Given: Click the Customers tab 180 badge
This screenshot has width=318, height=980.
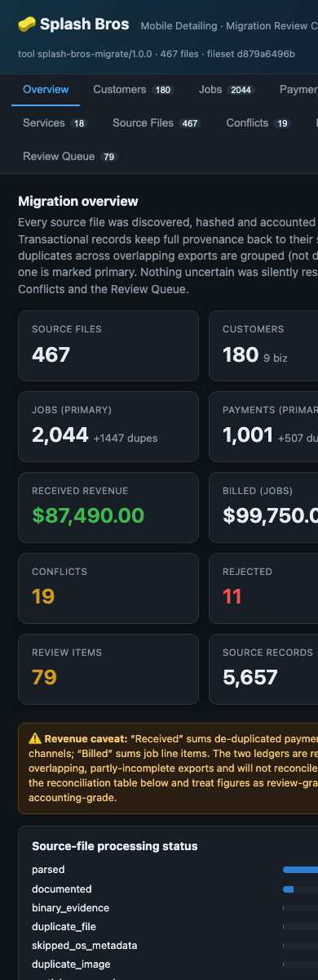Looking at the screenshot, I should (x=163, y=90).
